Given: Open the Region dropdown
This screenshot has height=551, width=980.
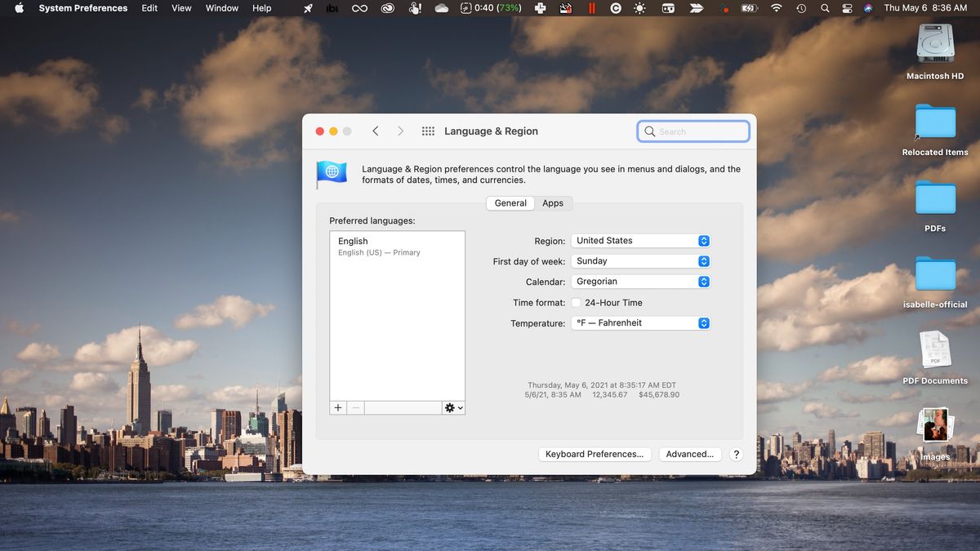Looking at the screenshot, I should [x=641, y=240].
